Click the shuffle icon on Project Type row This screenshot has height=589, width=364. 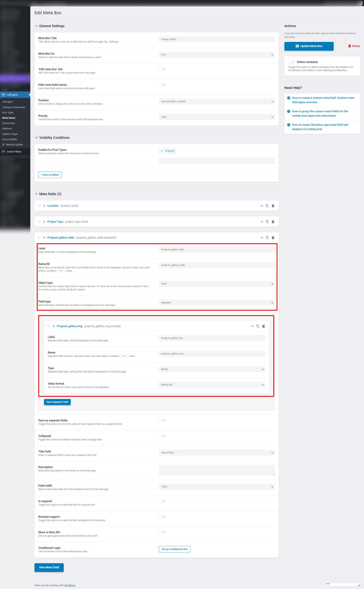coord(261,221)
